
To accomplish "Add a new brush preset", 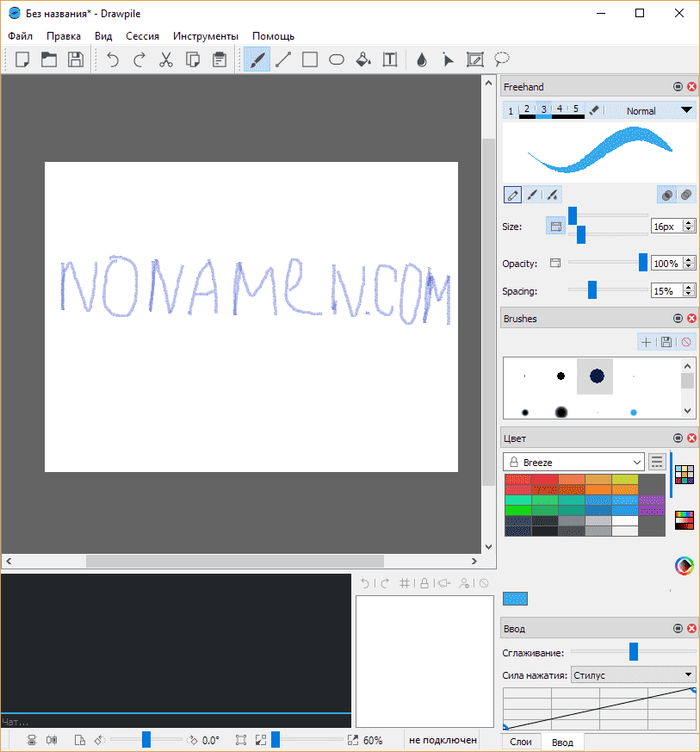I will coord(646,342).
